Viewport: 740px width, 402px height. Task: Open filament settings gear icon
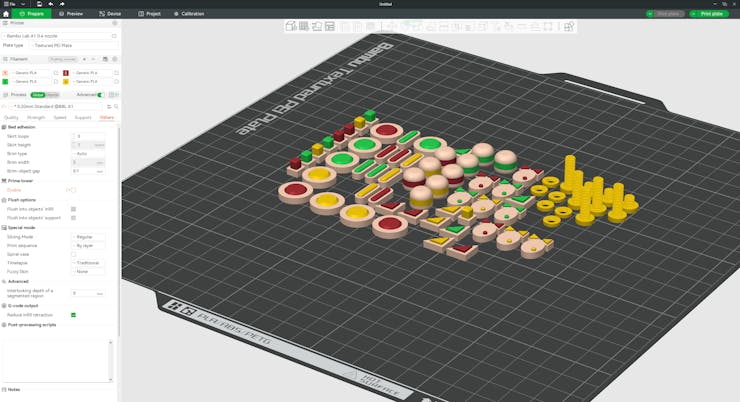(115, 59)
